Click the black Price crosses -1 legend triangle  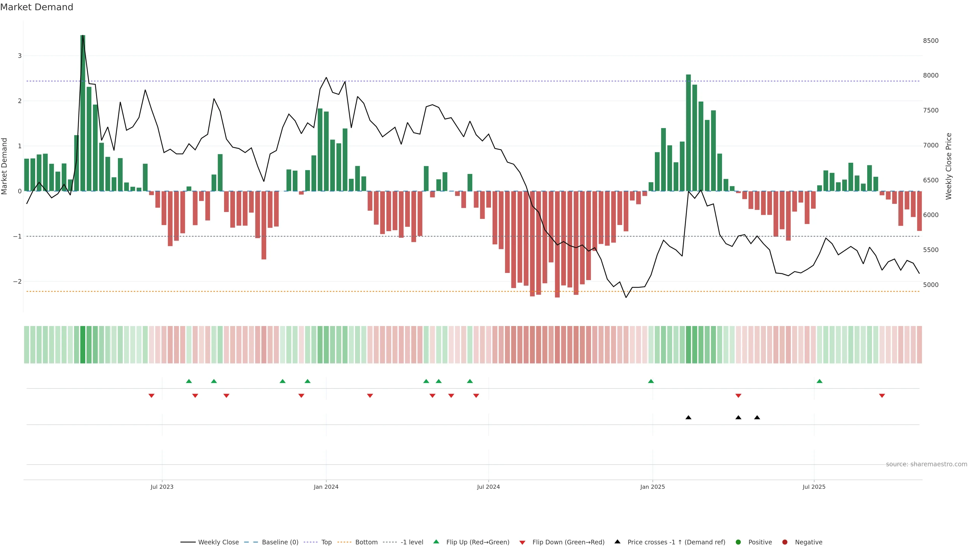click(x=617, y=542)
